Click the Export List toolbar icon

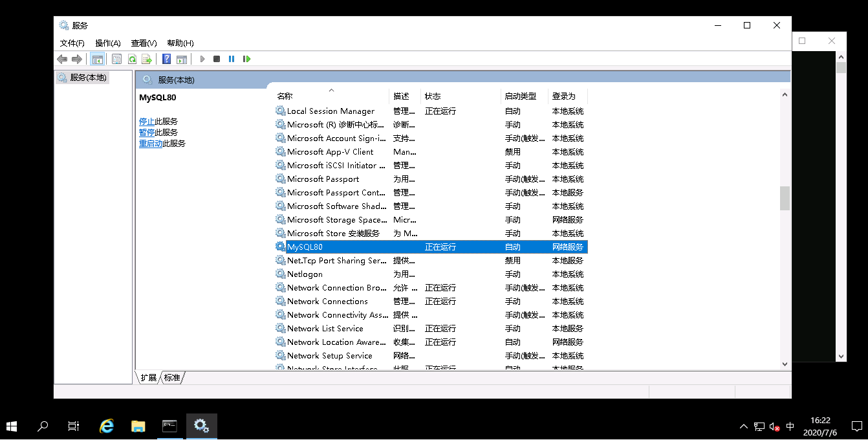pyautogui.click(x=147, y=59)
